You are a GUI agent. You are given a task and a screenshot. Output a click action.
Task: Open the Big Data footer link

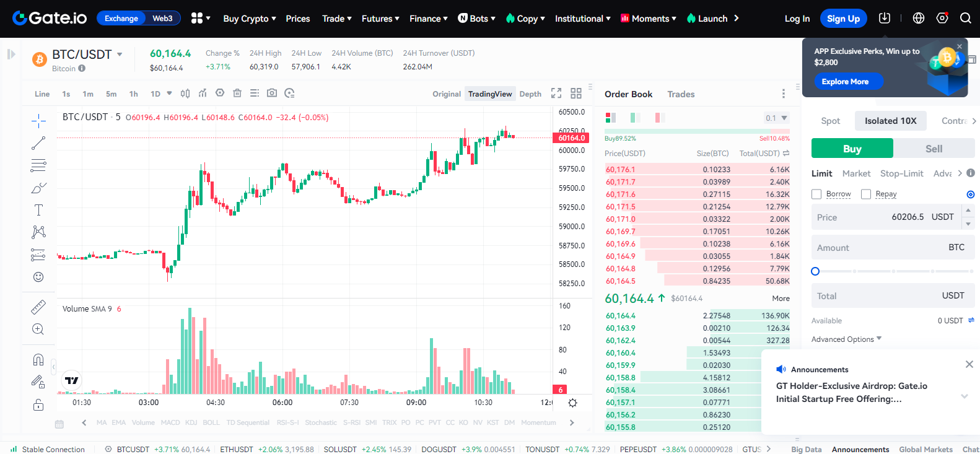(x=806, y=449)
